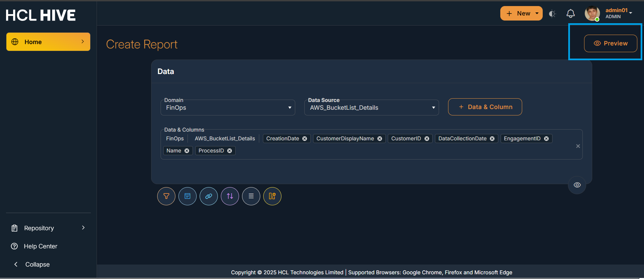
Task: Expand the Repository sidebar menu
Action: tap(48, 228)
